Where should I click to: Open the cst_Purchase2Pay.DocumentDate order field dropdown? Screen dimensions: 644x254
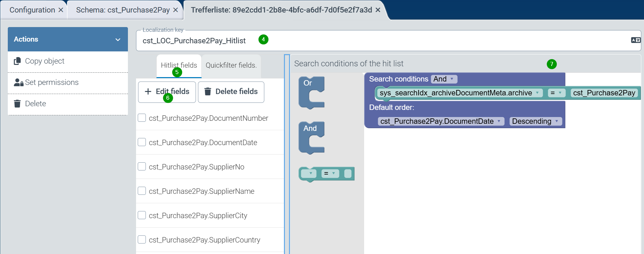tap(441, 121)
